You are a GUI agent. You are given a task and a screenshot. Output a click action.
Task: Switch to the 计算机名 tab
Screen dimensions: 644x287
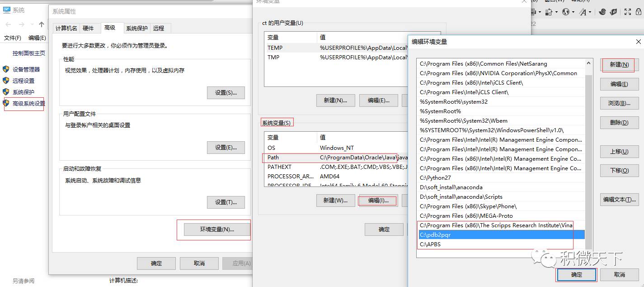tap(66, 28)
